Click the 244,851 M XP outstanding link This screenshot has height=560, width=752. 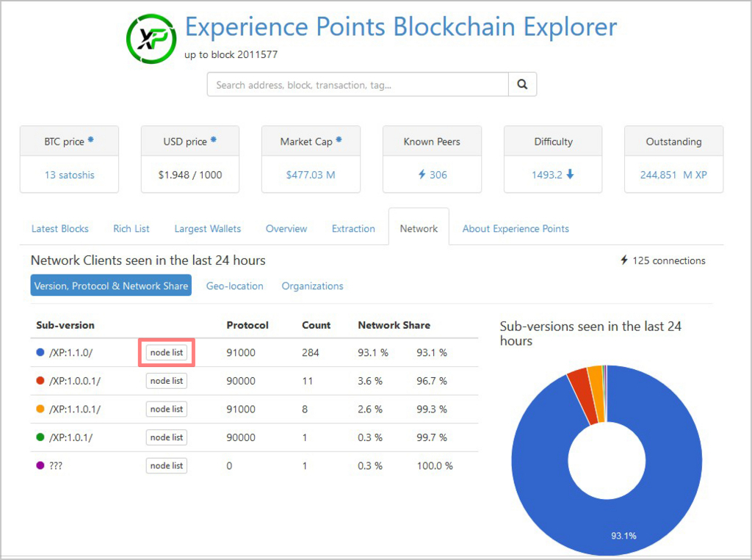click(x=673, y=175)
